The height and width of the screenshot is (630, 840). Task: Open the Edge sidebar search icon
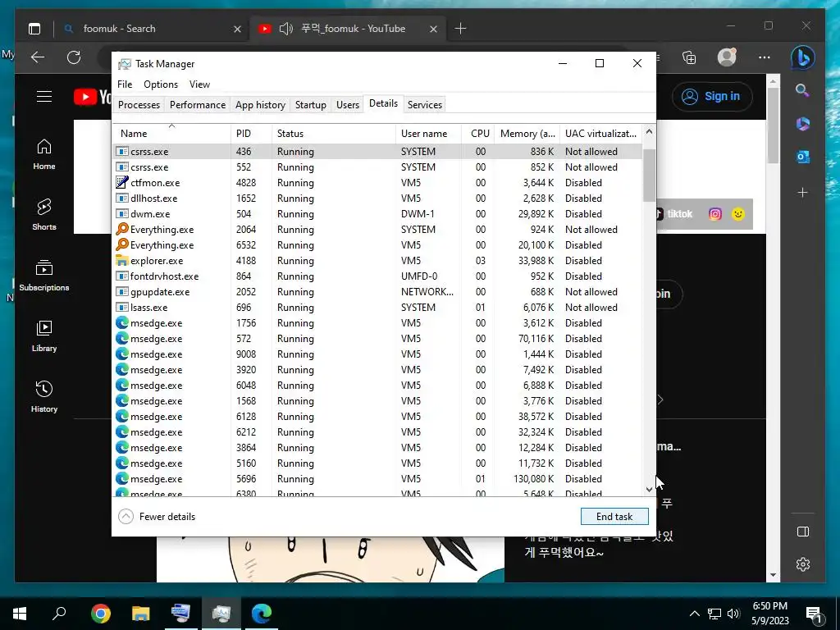[802, 90]
